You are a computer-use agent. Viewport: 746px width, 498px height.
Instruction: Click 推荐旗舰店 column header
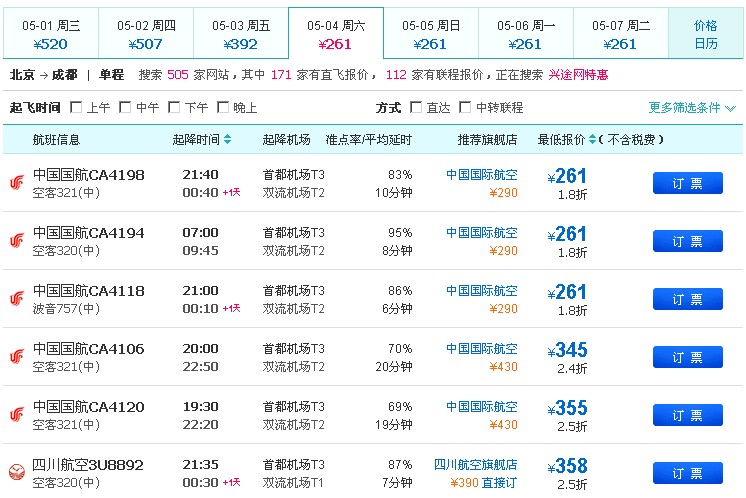[x=487, y=139]
